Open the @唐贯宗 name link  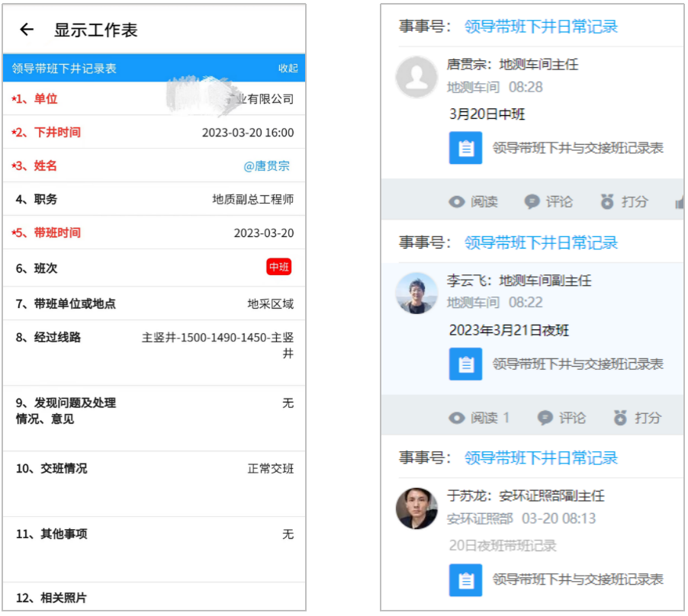click(266, 165)
